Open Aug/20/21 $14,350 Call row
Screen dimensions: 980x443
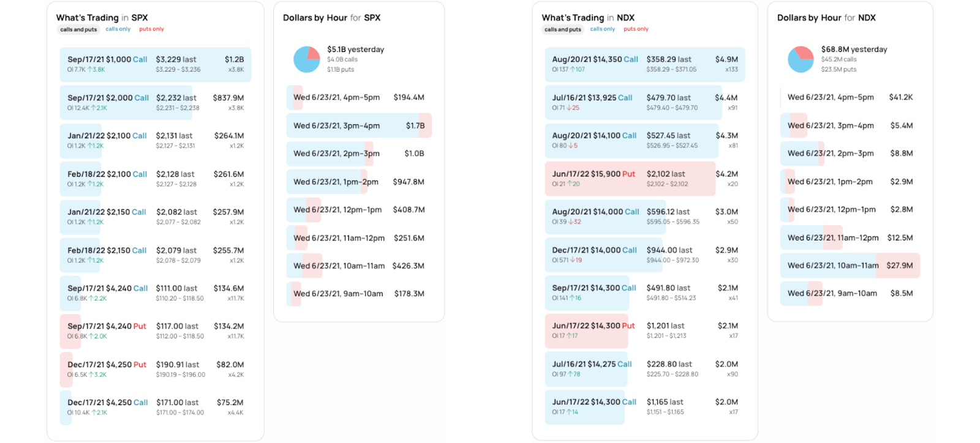click(644, 64)
